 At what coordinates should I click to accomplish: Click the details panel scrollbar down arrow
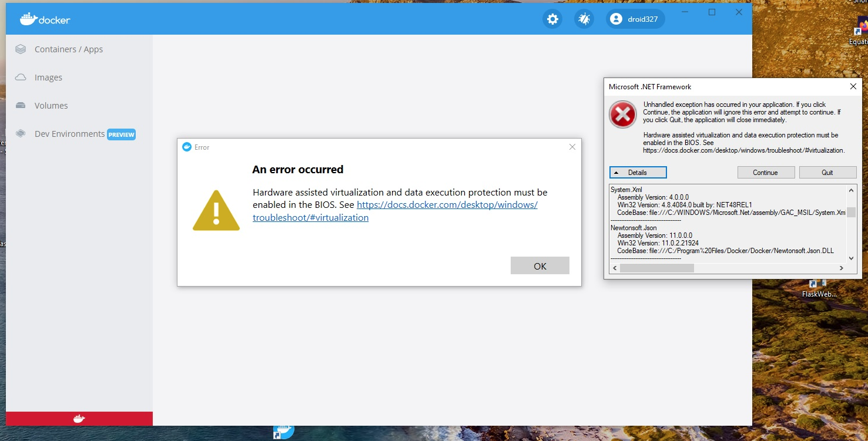click(x=851, y=258)
